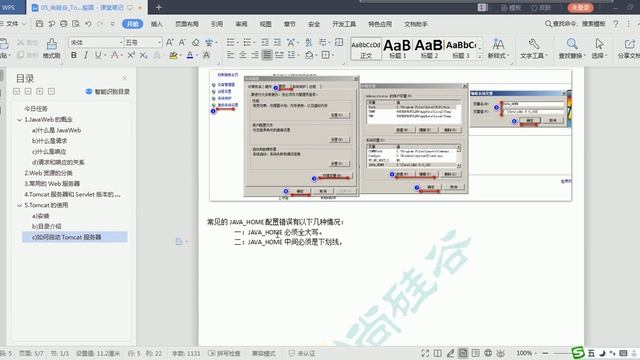
Task: Click the Select (选择) arrow tool
Action: (x=599, y=48)
